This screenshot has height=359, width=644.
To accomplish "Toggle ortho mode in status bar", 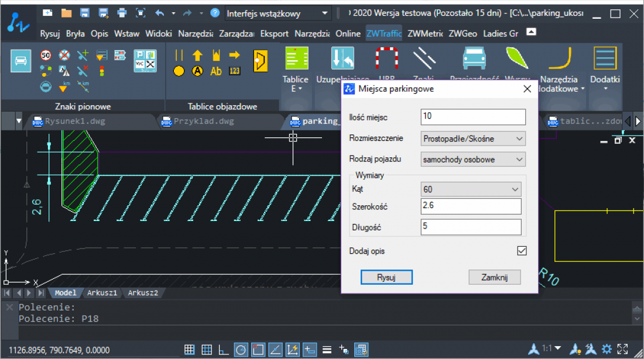I will click(224, 350).
